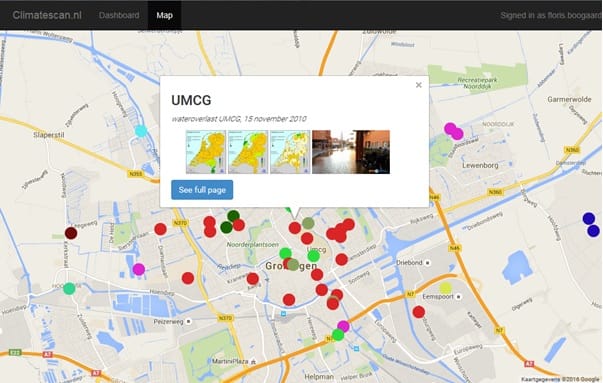
Task: Click the red marker left of N370 label
Action: [x=160, y=229]
